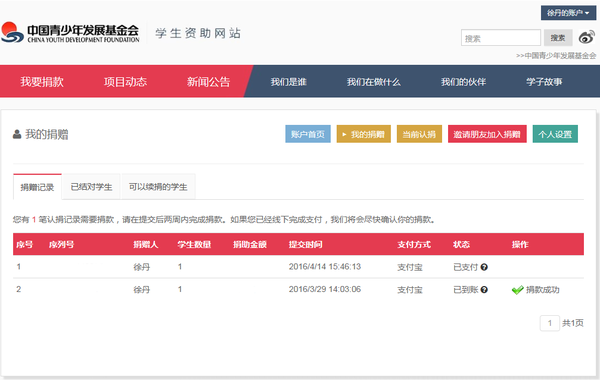Click the 捐助金额 column header
The width and height of the screenshot is (600, 380).
coord(250,245)
